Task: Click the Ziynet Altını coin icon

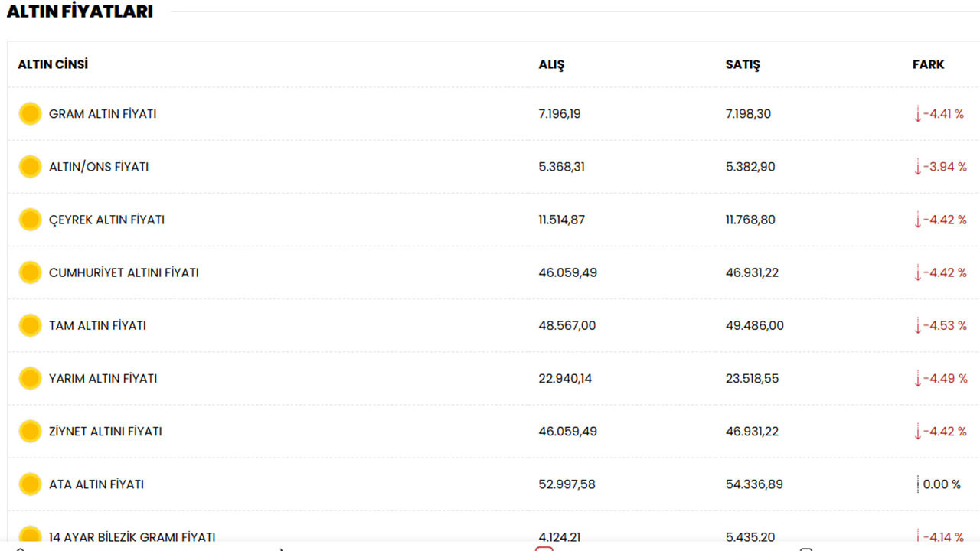Action: [30, 431]
